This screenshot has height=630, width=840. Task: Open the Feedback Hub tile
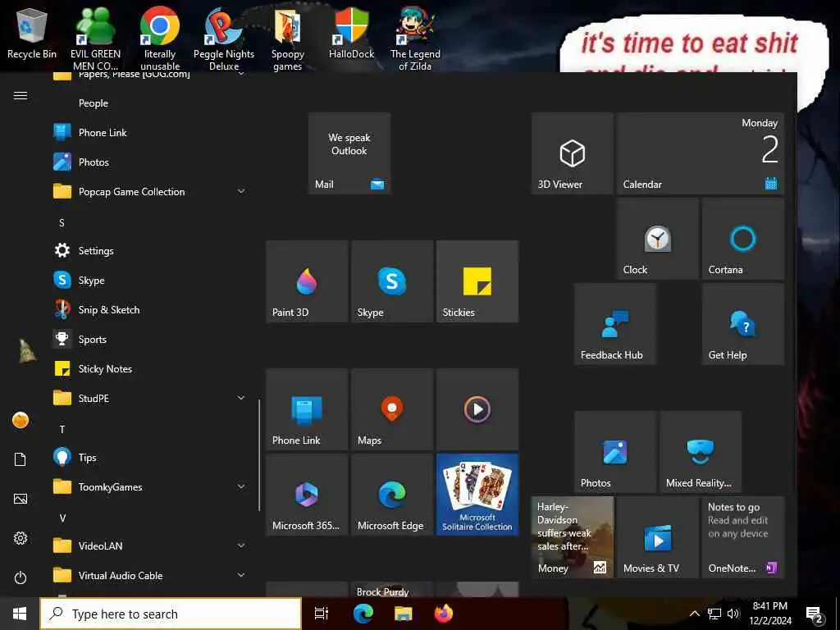pyautogui.click(x=615, y=324)
